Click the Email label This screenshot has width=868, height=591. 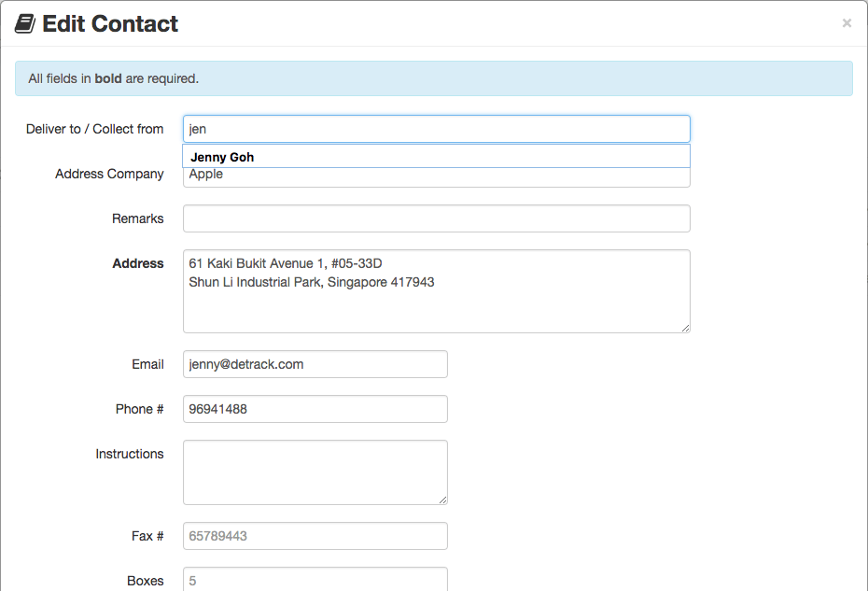tap(147, 364)
